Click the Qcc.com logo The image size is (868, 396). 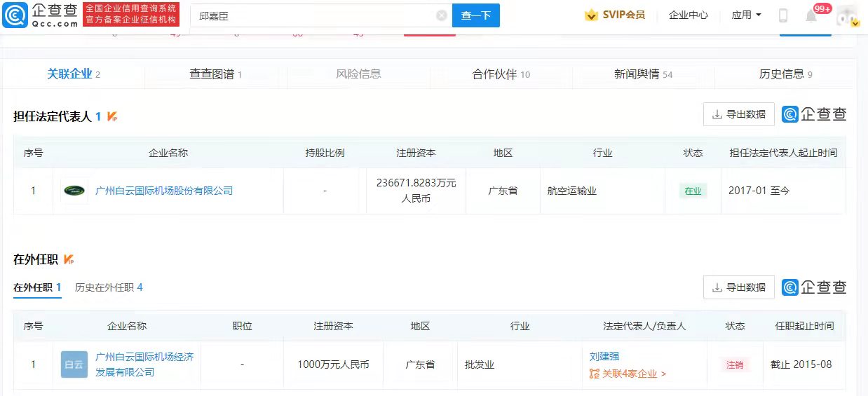point(40,15)
